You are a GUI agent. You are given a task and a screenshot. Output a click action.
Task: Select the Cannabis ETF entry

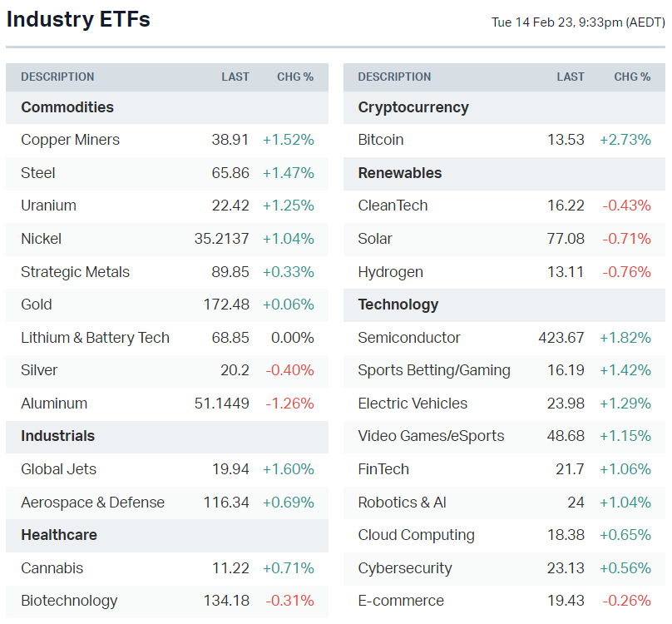(52, 568)
